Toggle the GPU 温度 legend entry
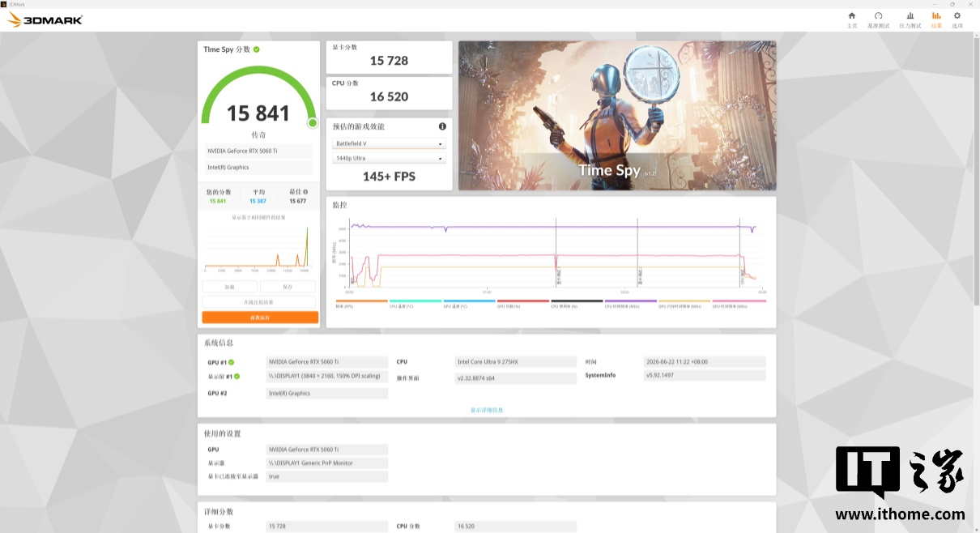 (469, 304)
